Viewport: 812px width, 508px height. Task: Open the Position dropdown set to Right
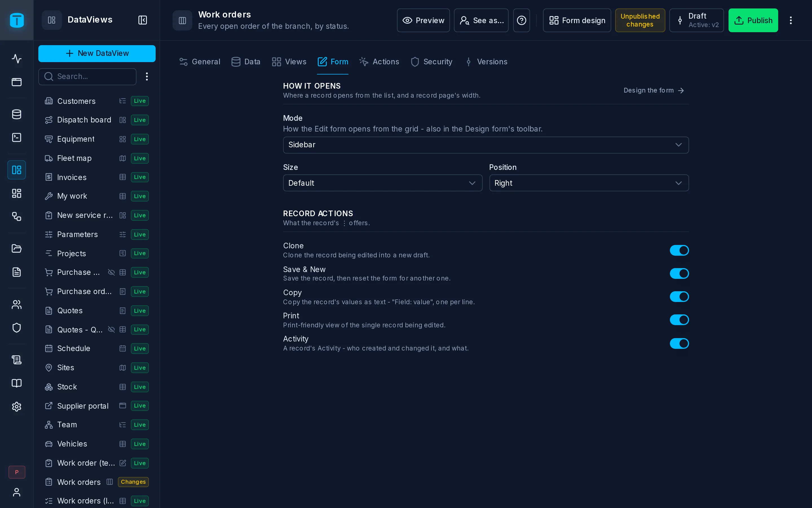click(589, 183)
